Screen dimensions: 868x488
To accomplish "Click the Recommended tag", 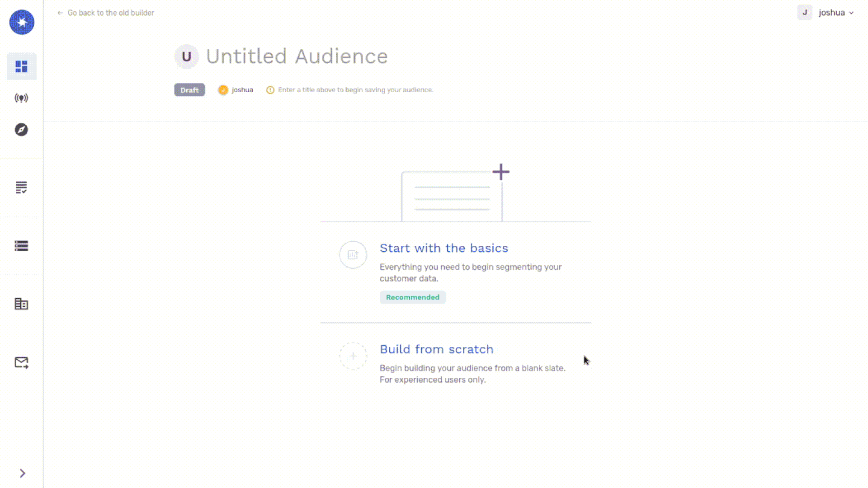I will pos(412,297).
